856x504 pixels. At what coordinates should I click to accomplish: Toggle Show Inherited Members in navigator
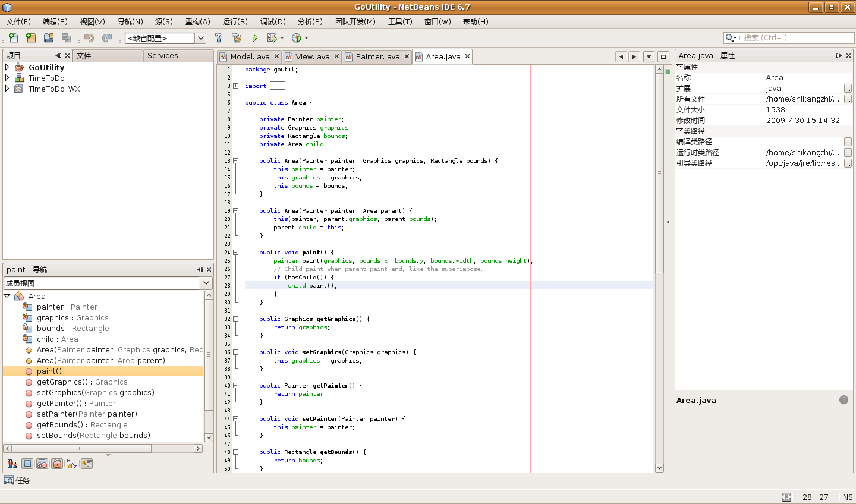12,464
